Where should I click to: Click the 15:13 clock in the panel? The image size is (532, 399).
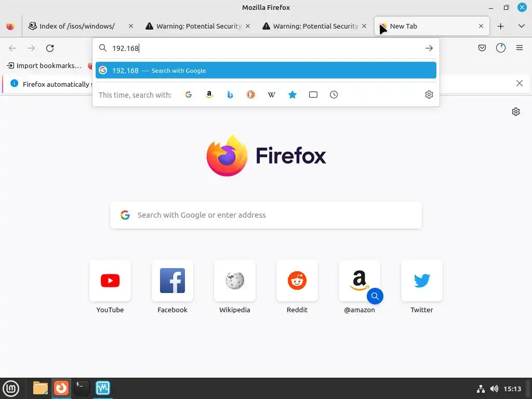pos(512,389)
